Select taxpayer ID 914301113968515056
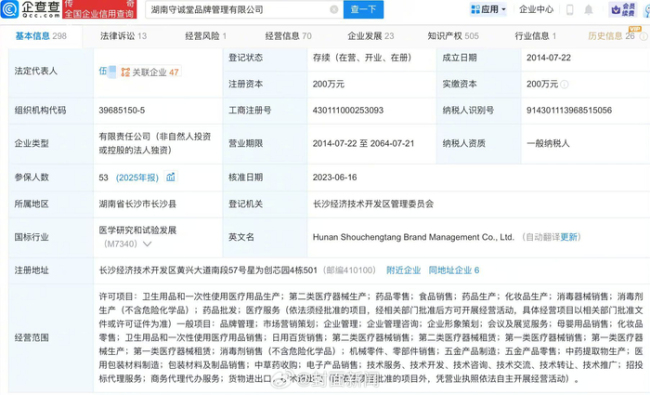 (x=569, y=110)
